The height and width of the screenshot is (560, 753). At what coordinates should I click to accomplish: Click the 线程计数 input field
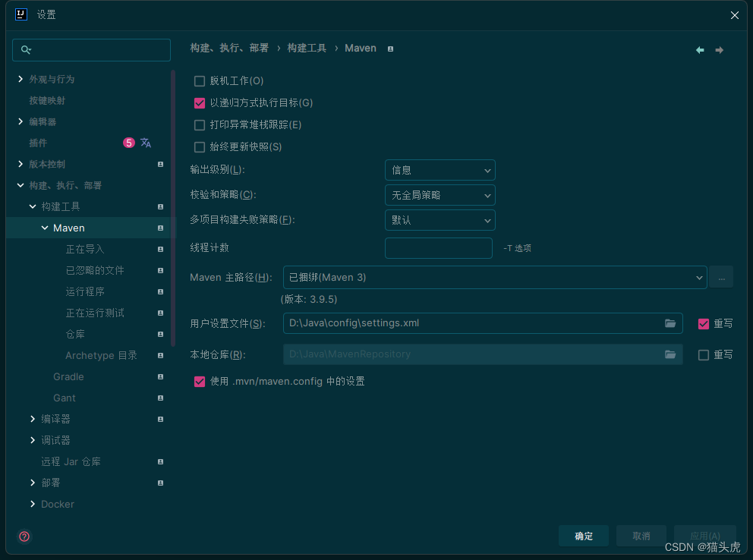point(439,248)
